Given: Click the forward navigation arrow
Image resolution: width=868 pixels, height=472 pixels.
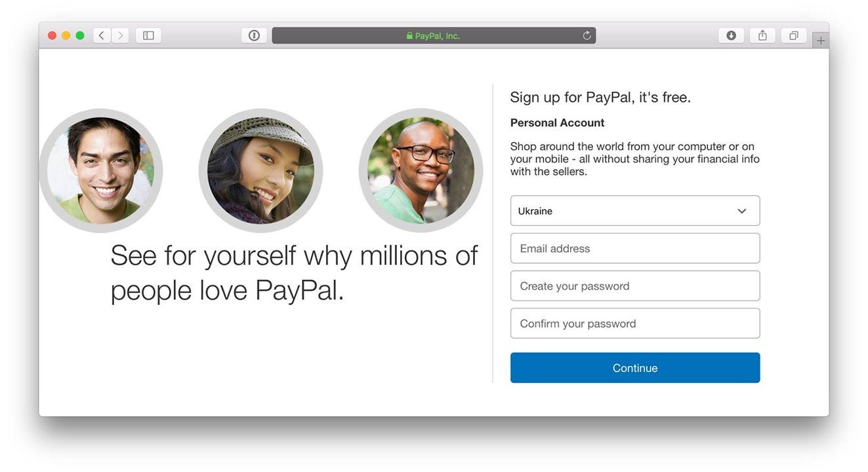Looking at the screenshot, I should 120,35.
